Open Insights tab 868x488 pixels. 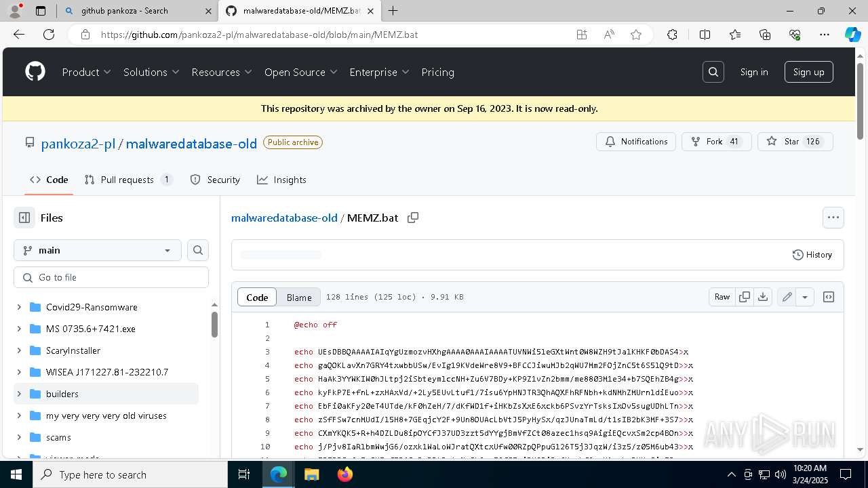[x=282, y=180]
